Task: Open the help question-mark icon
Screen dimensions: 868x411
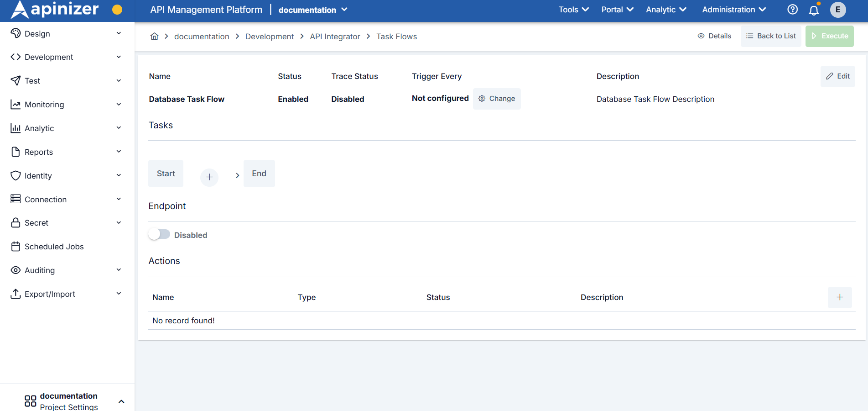Action: [792, 9]
